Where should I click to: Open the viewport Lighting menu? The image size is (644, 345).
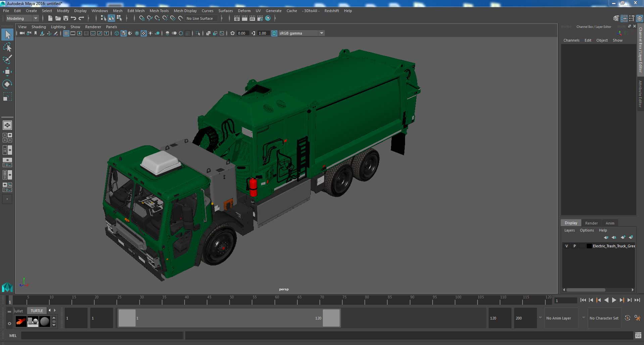pos(58,27)
